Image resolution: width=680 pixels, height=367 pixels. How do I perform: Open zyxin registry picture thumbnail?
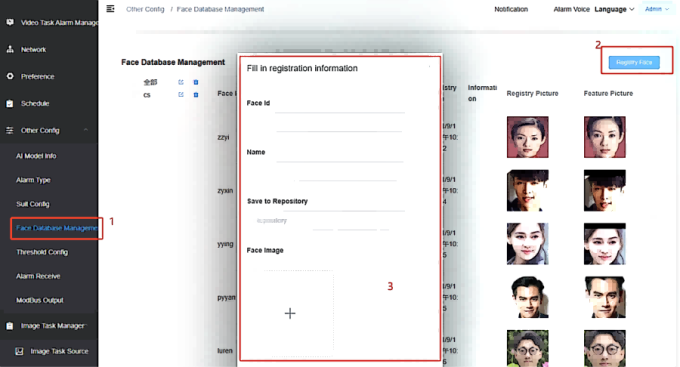point(528,190)
